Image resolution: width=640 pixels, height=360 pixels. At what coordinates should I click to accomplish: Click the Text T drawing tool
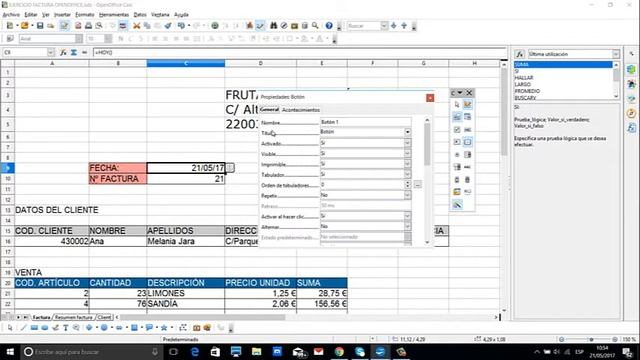point(66,328)
